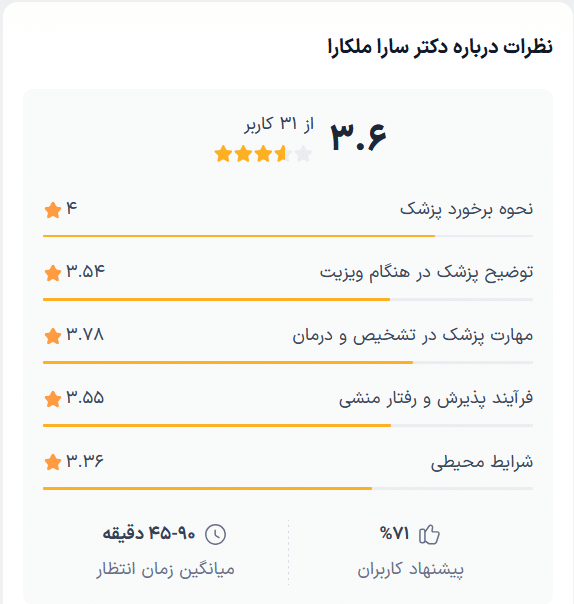Click the label فرآیند پذیرش و رفتار منشی
The image size is (574, 604).
[436, 398]
